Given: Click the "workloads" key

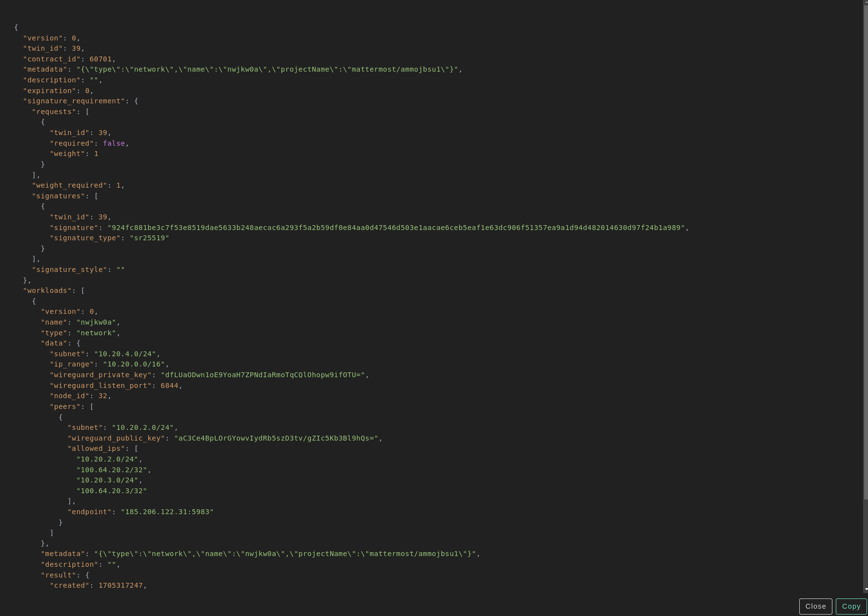Looking at the screenshot, I should coord(47,290).
